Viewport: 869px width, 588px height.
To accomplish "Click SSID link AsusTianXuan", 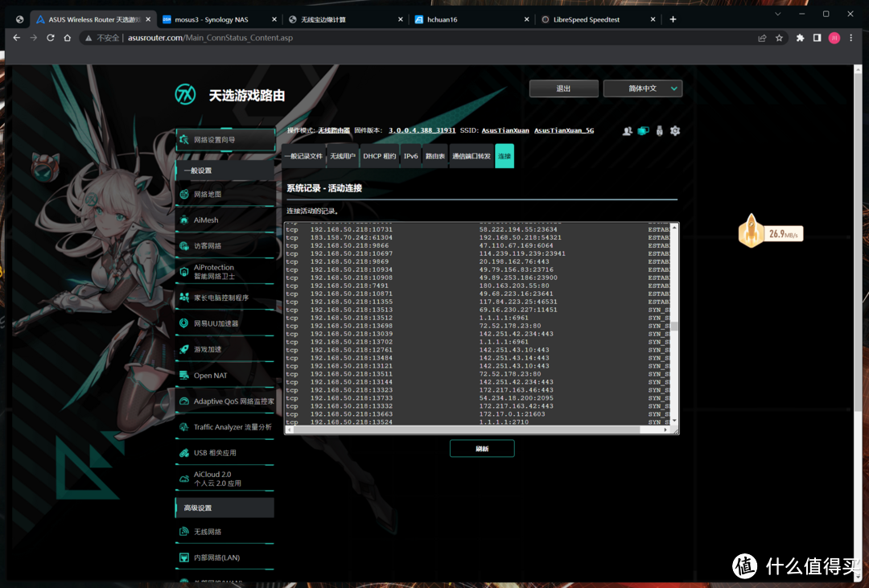I will [x=505, y=131].
